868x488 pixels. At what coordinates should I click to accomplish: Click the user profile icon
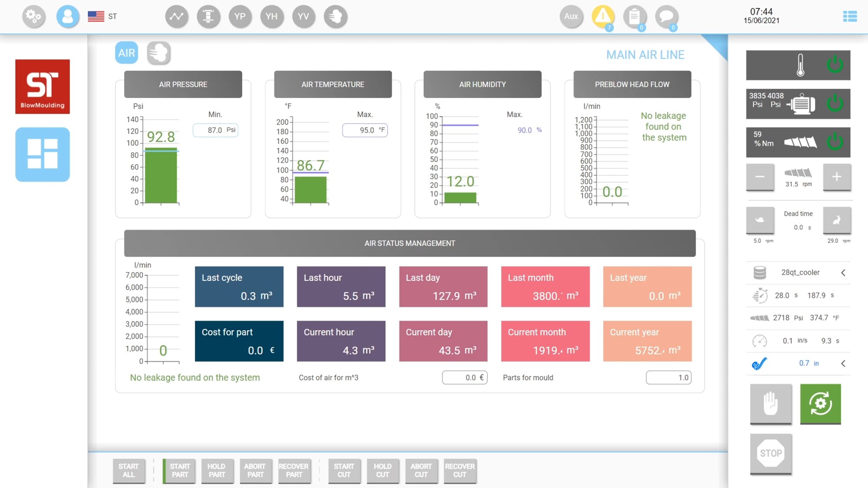click(68, 16)
